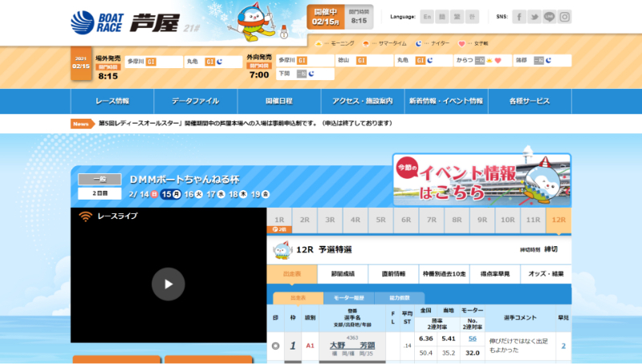
Task: Play the race live video
Action: (x=168, y=283)
